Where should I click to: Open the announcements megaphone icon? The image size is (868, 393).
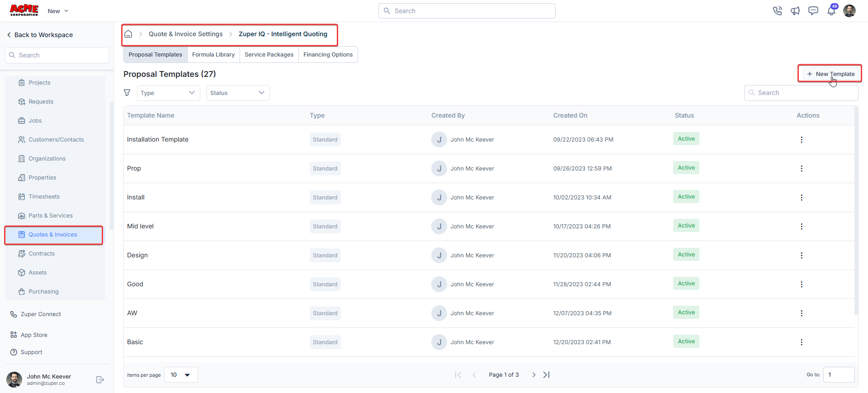point(795,11)
